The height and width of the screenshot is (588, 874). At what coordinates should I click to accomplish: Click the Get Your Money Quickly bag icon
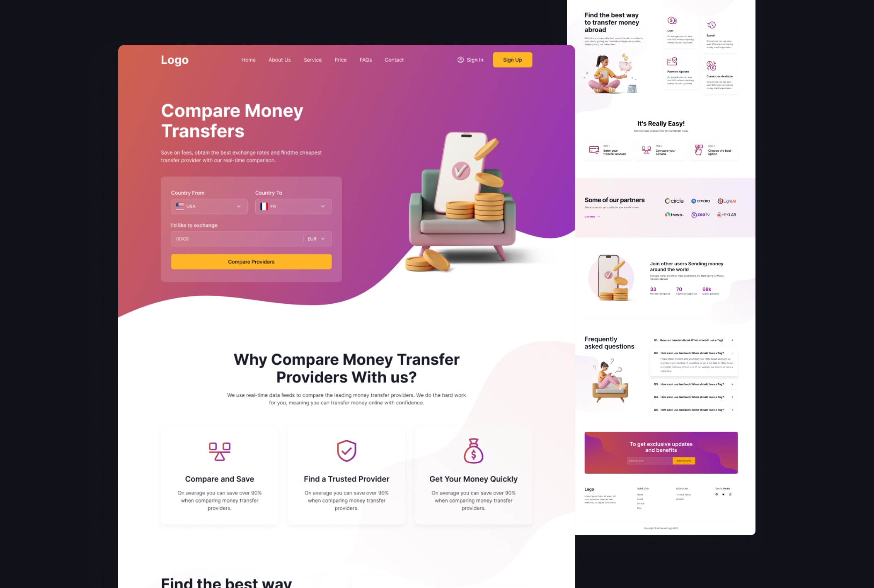[474, 451]
